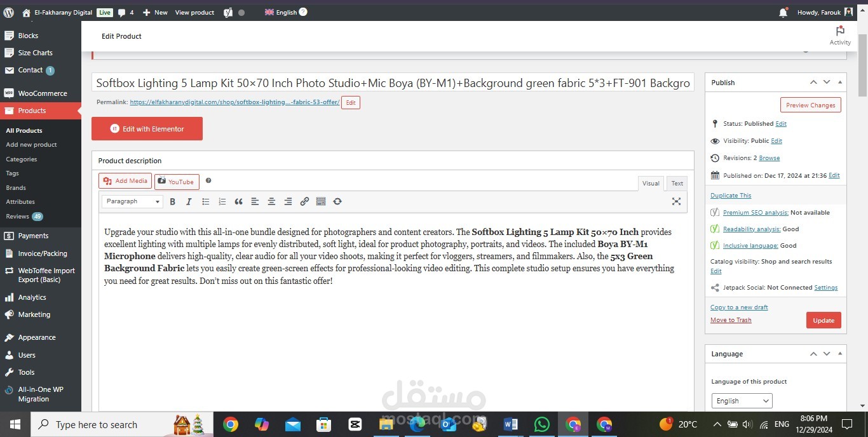Toggle the editor toolbar refresh icon
The width and height of the screenshot is (868, 437).
tap(337, 201)
